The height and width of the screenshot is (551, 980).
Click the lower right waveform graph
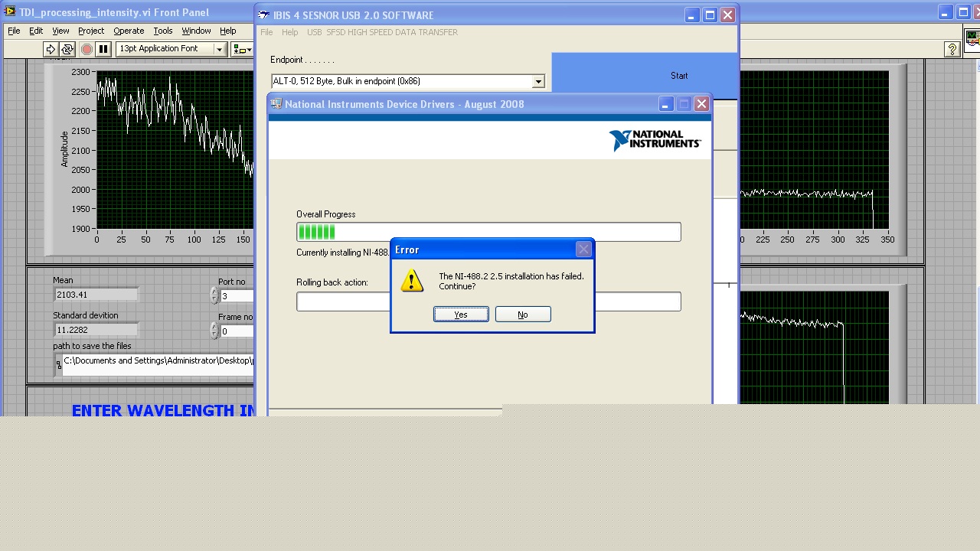click(815, 347)
